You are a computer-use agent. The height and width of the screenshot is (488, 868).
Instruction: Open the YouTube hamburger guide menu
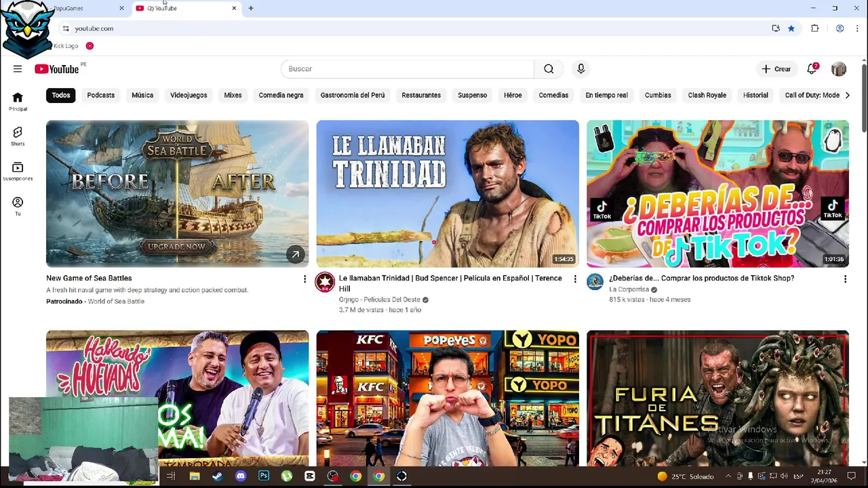tap(18, 68)
